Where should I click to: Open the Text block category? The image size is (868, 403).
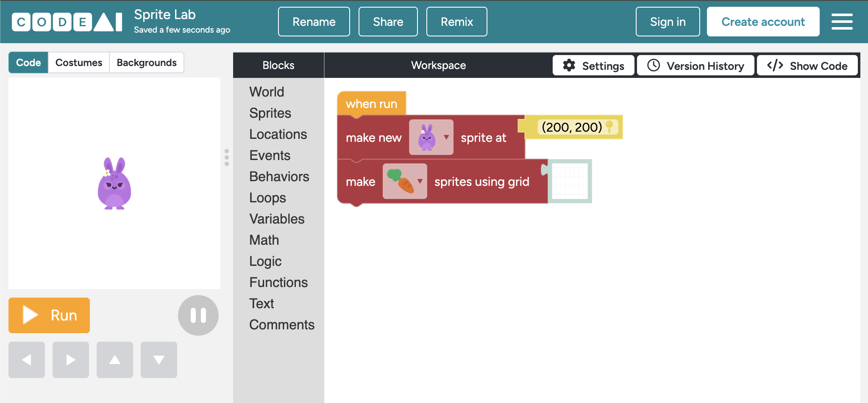point(262,304)
